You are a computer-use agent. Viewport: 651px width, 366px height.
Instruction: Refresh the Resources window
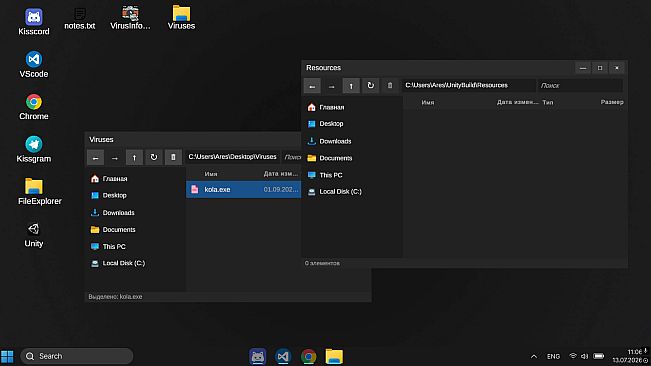pyautogui.click(x=370, y=86)
